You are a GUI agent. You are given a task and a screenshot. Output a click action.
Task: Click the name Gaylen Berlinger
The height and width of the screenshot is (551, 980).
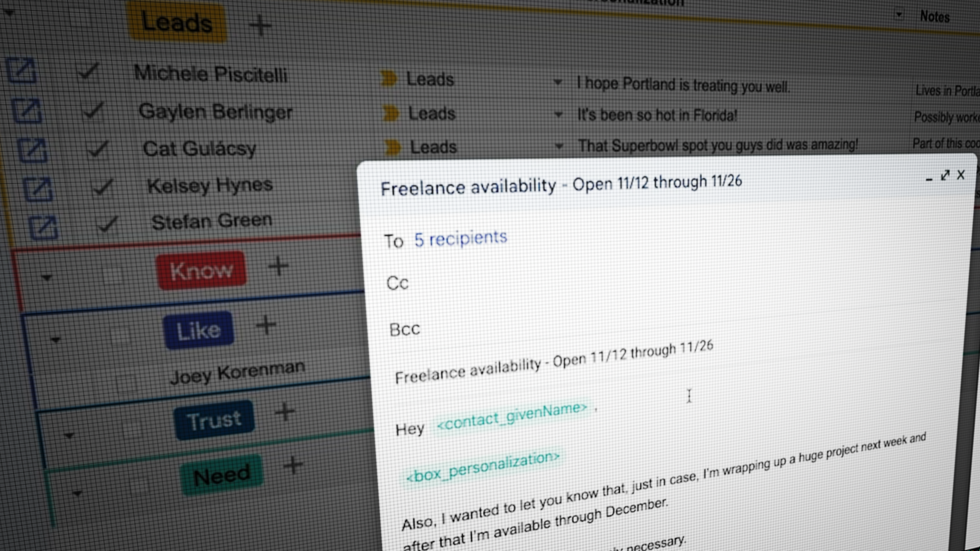(216, 112)
